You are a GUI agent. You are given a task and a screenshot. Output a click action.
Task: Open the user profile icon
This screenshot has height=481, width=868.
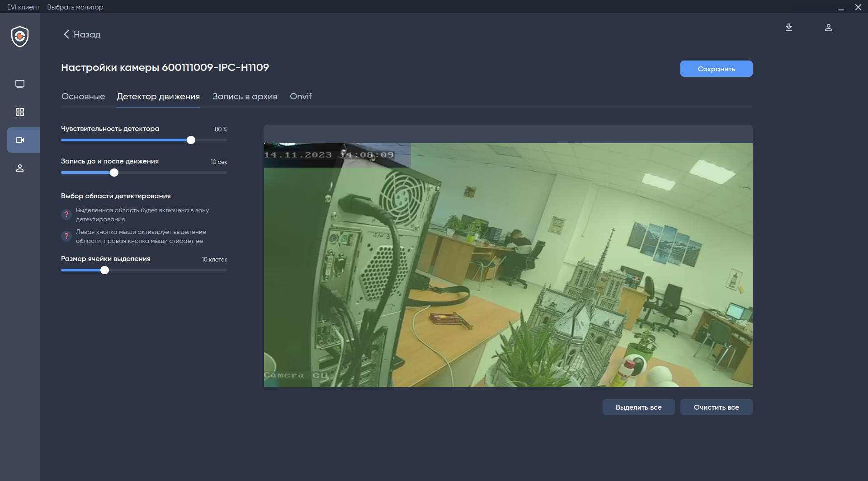[829, 28]
